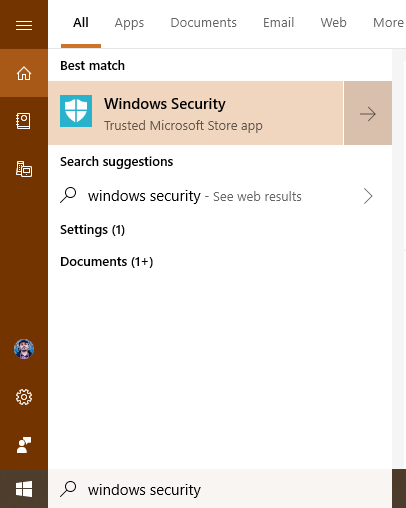
Task: Switch to the All tab
Action: point(81,23)
